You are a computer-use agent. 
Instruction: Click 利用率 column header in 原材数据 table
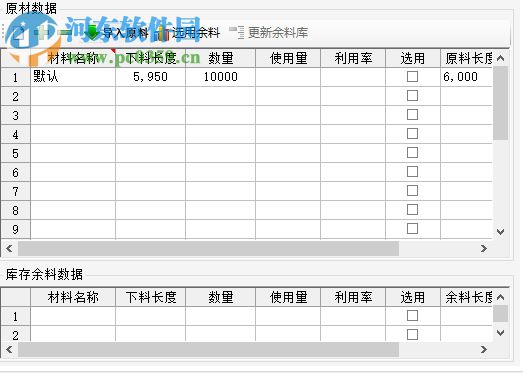[353, 58]
